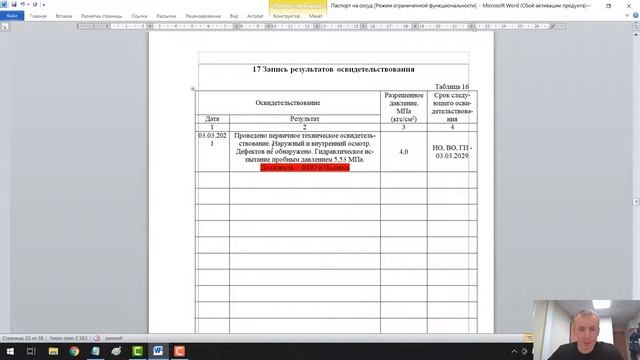Switch to Word in the taskbar

(x=158, y=351)
